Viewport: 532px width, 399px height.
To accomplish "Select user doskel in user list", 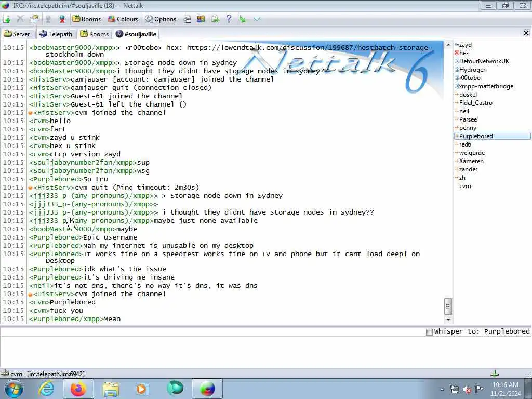I will [468, 95].
